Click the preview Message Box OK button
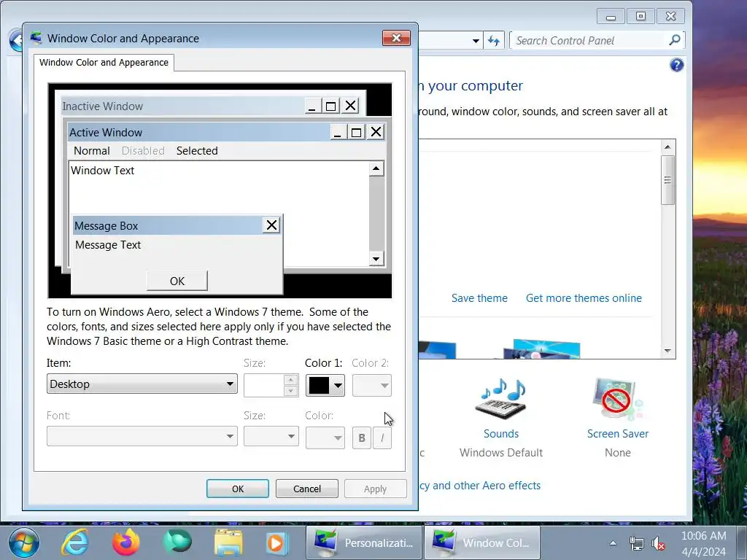747x560 pixels. [177, 281]
